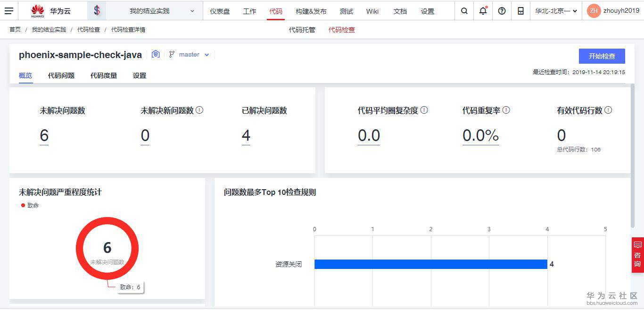The image size is (644, 310).
Task: Select the 概览 tab
Action: [25, 75]
